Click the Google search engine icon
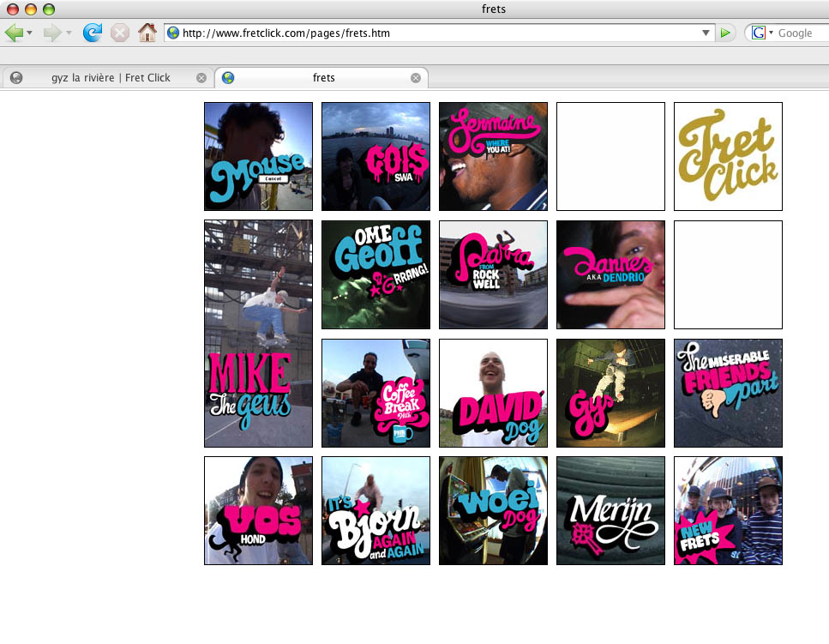The height and width of the screenshot is (644, 829). pos(758,33)
